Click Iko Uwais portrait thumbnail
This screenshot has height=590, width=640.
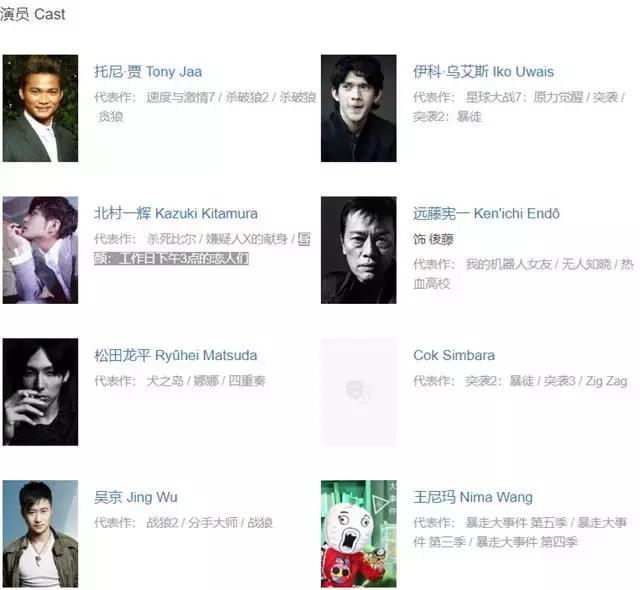(358, 108)
